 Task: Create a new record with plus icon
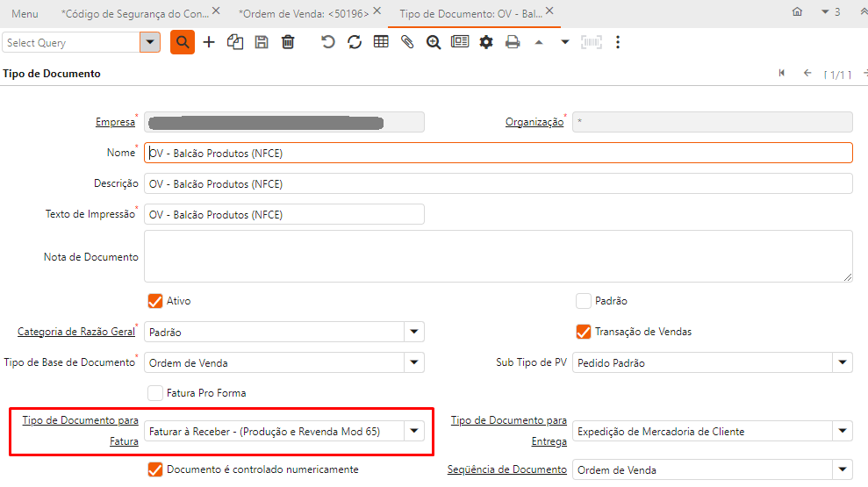point(209,42)
